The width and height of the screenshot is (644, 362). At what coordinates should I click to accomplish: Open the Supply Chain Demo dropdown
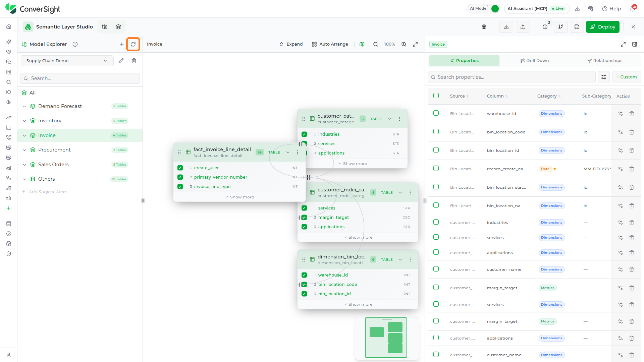(67, 61)
